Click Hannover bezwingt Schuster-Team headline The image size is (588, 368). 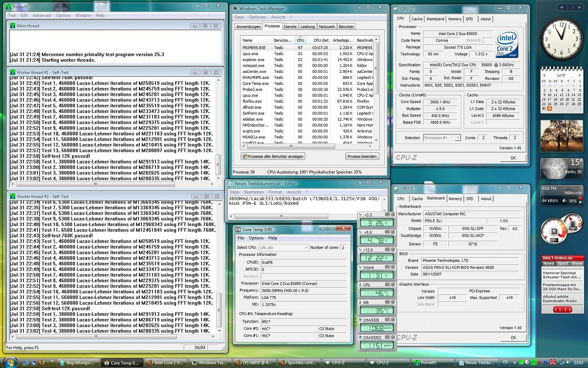[x=562, y=275]
